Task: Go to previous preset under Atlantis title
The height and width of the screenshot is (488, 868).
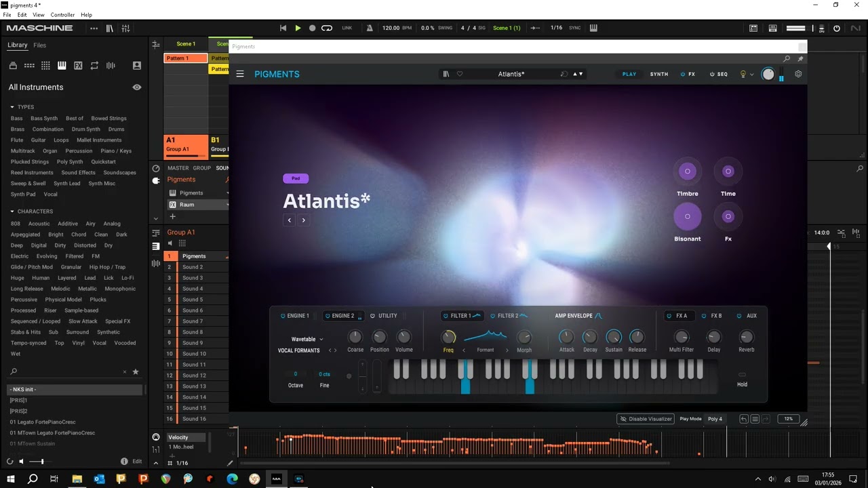Action: [290, 220]
